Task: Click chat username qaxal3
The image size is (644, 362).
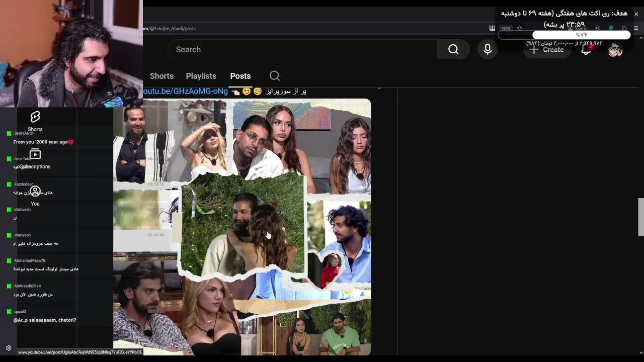Action: pos(20,312)
